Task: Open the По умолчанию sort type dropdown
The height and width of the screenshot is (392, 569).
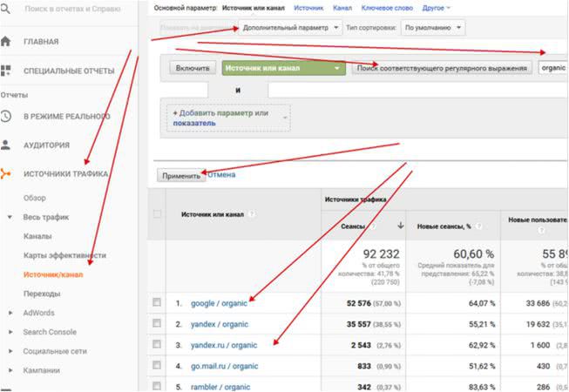Action: [432, 28]
